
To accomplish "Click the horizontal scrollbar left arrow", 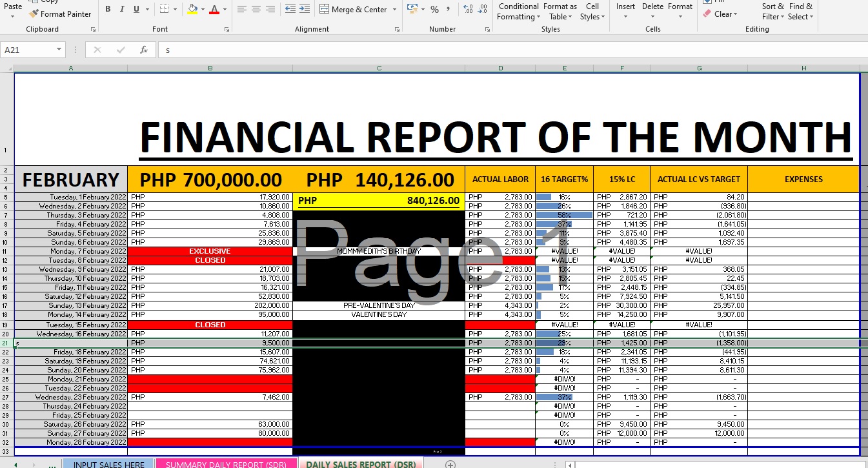I will 570,464.
